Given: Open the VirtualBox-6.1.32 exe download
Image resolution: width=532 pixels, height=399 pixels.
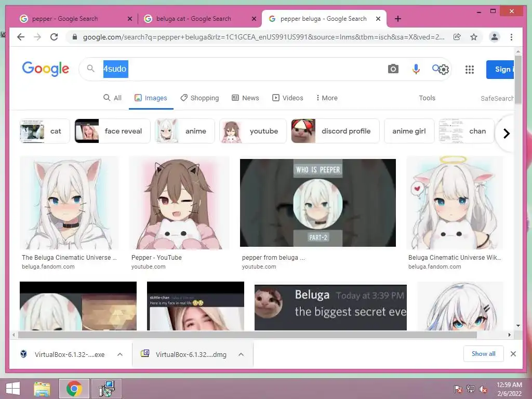Looking at the screenshot, I should 70,354.
